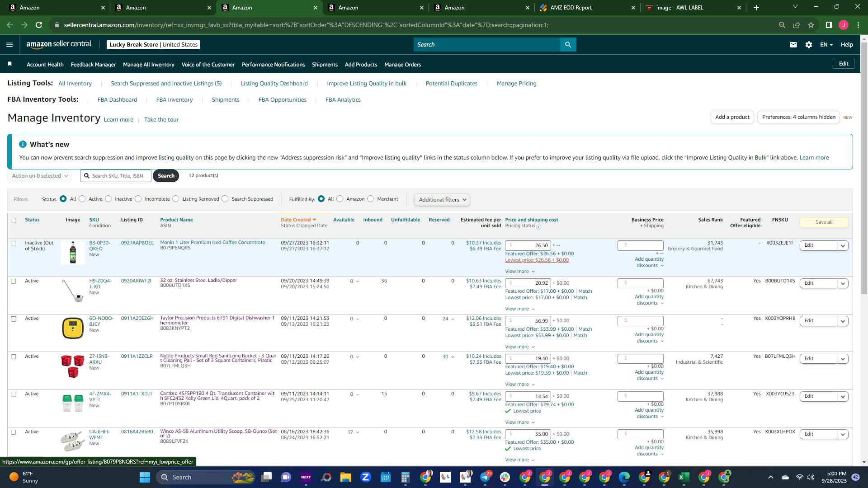Viewport: 868px width, 488px height.
Task: Select the Search Suppressed radio filter
Action: (225, 199)
